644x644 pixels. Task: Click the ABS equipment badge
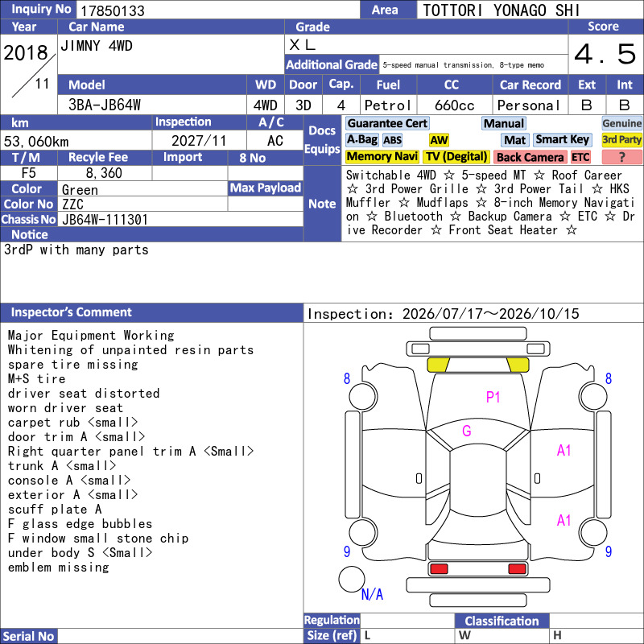(x=392, y=140)
